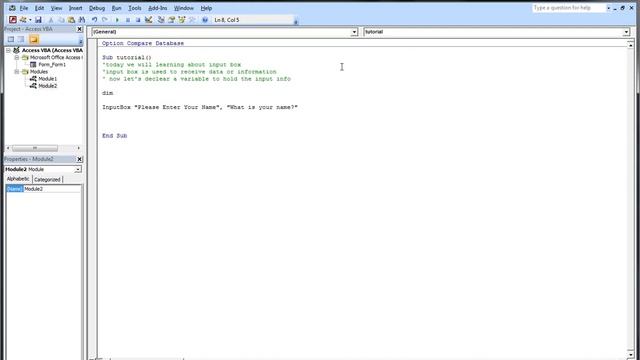Click the 'End Sub' line
Screen dimensions: 640x360
coord(115,136)
